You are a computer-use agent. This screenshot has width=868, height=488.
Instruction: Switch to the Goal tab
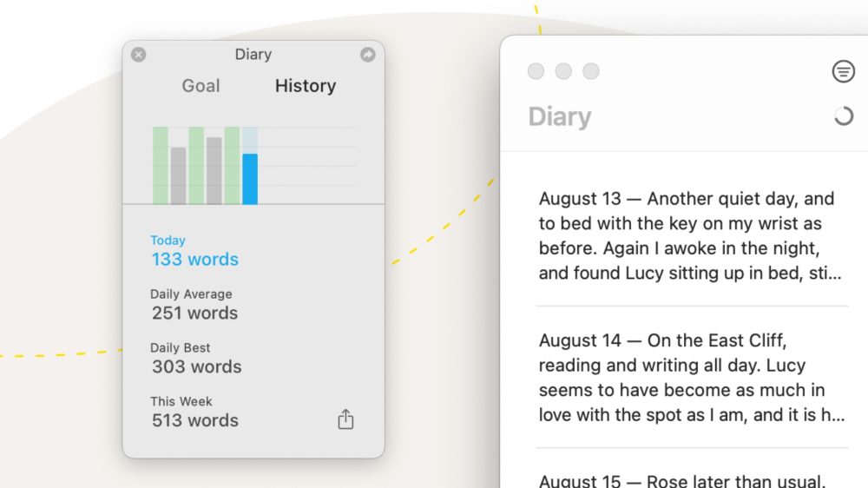pyautogui.click(x=201, y=86)
